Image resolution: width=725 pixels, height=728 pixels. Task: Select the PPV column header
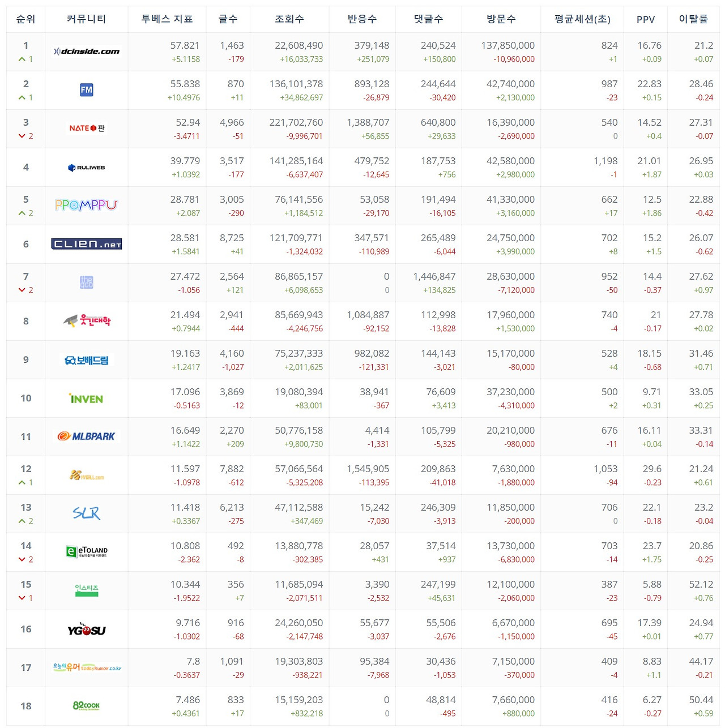pos(646,19)
